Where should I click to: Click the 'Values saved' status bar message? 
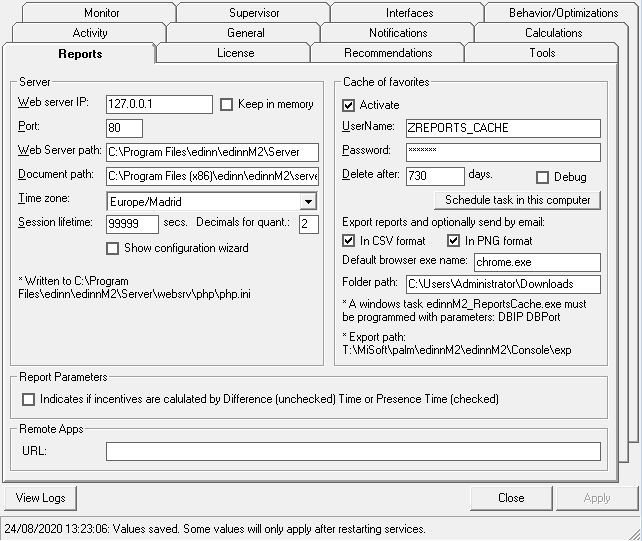[x=215, y=529]
